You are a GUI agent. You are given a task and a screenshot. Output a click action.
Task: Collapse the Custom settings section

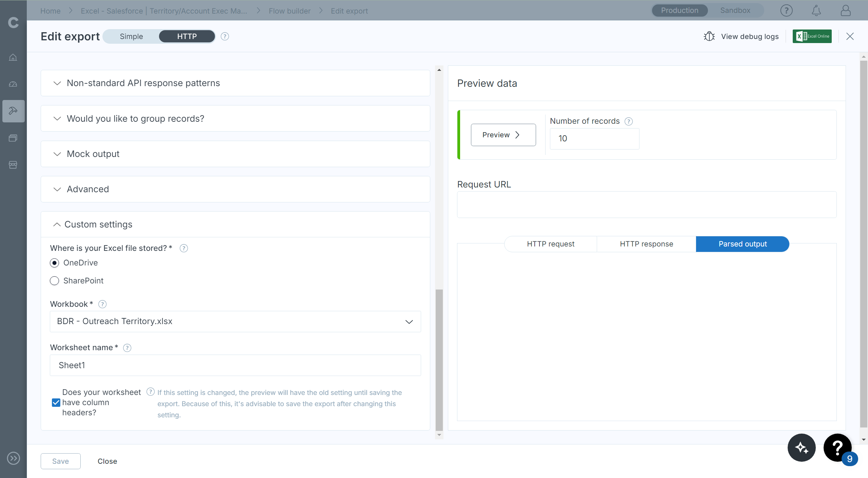pos(235,224)
